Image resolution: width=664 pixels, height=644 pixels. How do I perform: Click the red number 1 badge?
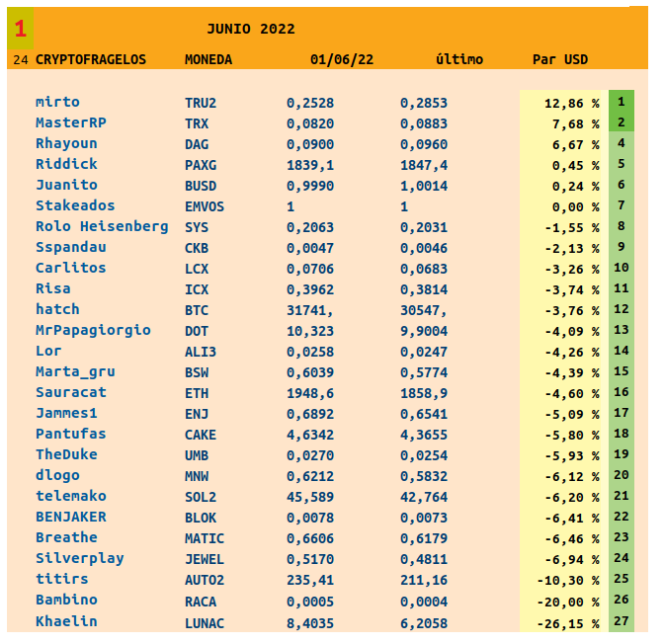pyautogui.click(x=20, y=29)
